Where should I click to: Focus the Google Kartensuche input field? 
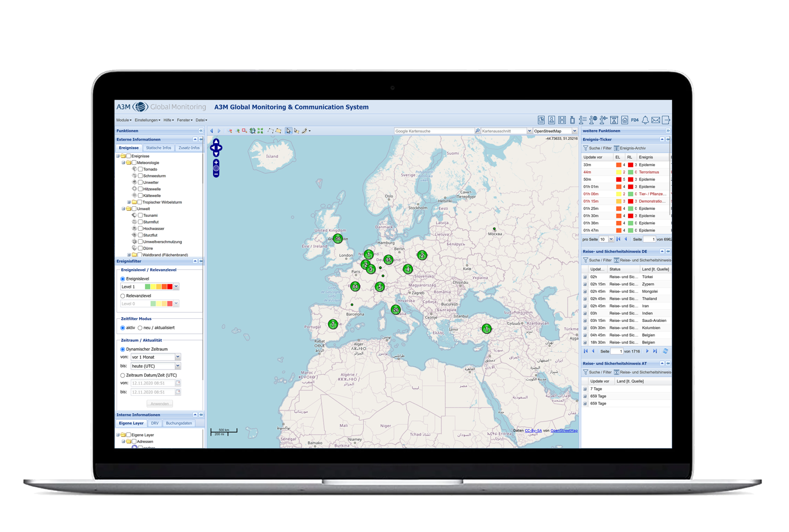pyautogui.click(x=434, y=131)
